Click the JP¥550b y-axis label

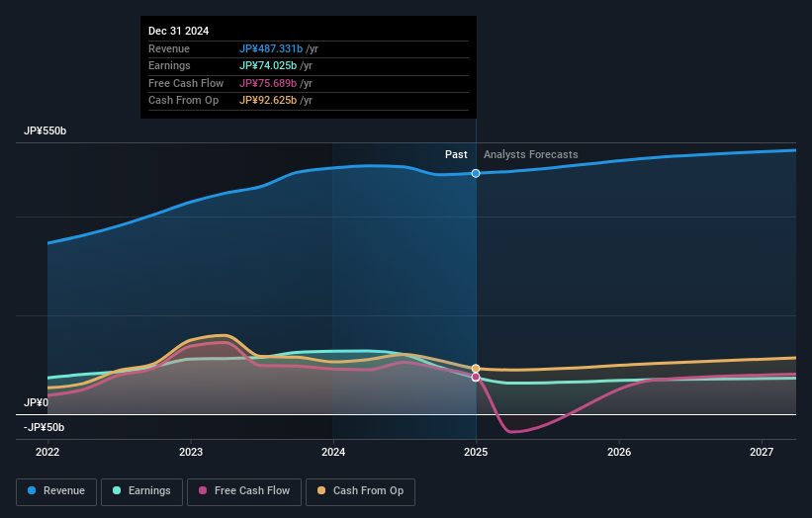click(x=45, y=130)
